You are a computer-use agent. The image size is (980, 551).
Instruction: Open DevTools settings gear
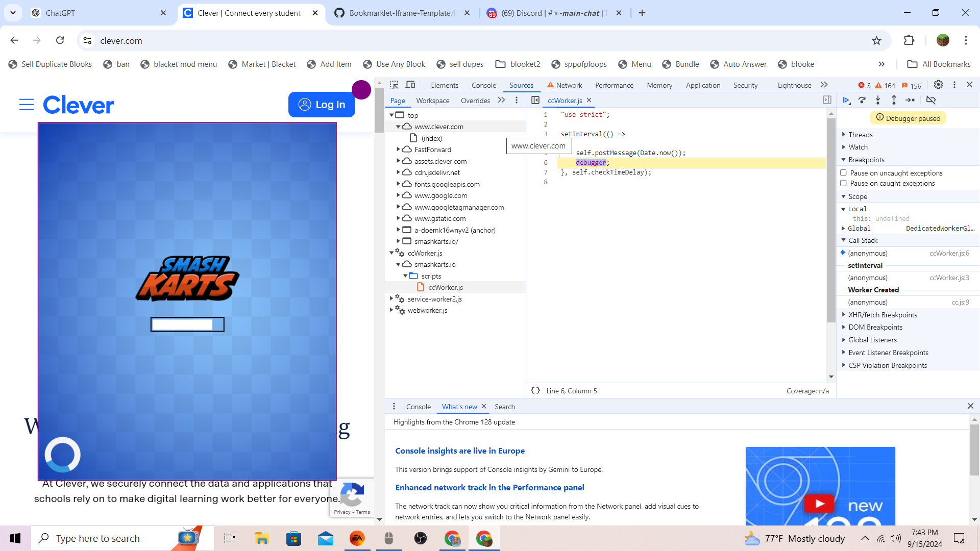point(938,85)
